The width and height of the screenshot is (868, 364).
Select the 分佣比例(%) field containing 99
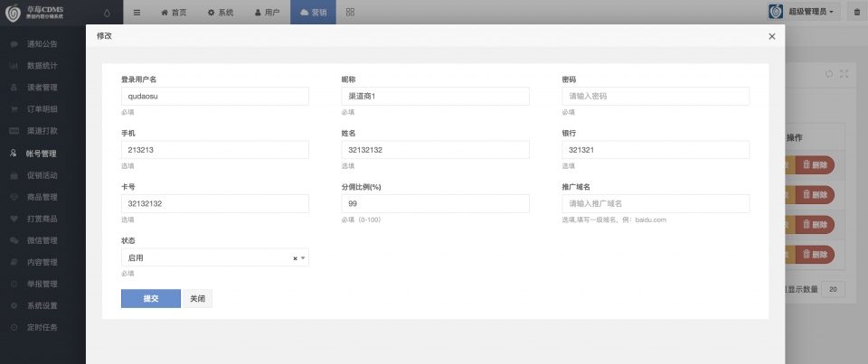pyautogui.click(x=435, y=203)
